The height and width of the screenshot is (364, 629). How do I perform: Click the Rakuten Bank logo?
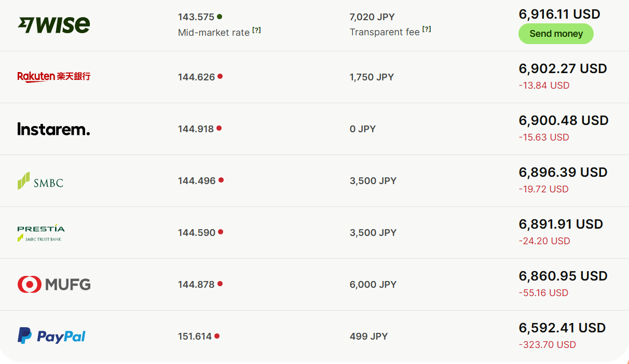[53, 77]
